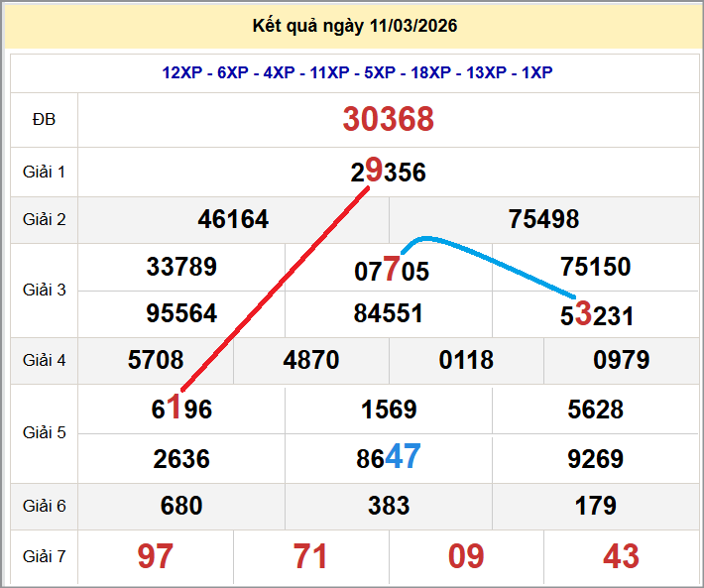Select the special prize number 30368
This screenshot has height=588, width=704.
pos(389,120)
